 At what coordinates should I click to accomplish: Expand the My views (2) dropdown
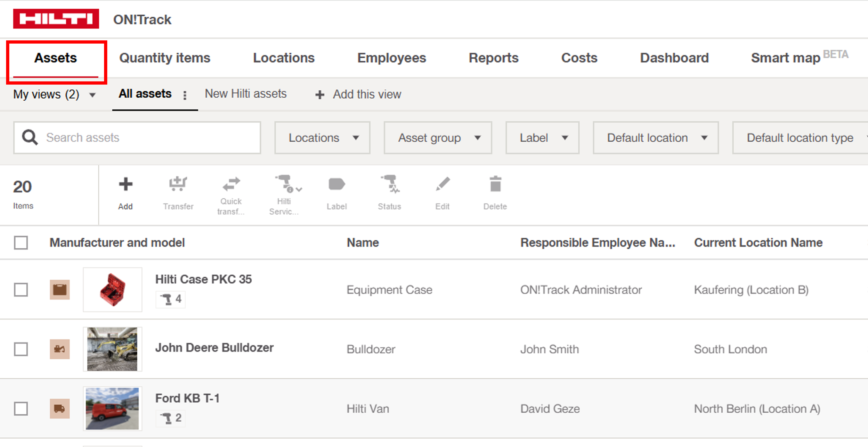(54, 95)
